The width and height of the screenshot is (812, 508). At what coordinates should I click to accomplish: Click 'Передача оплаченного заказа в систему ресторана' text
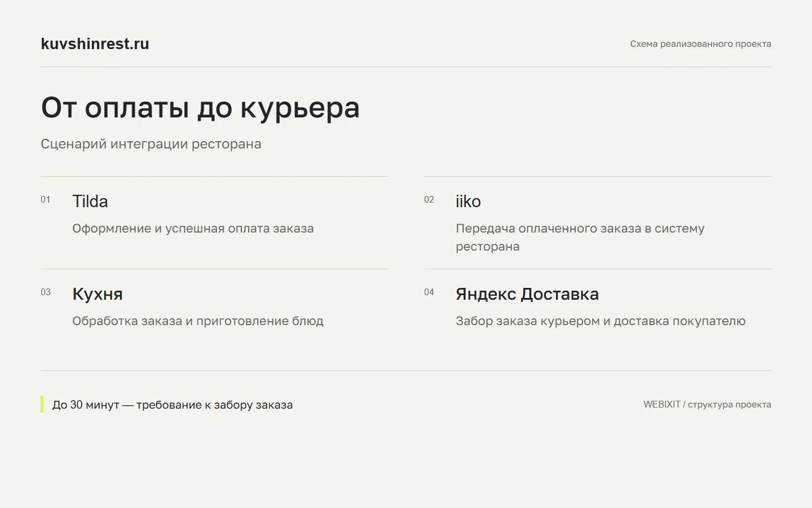[580, 238]
